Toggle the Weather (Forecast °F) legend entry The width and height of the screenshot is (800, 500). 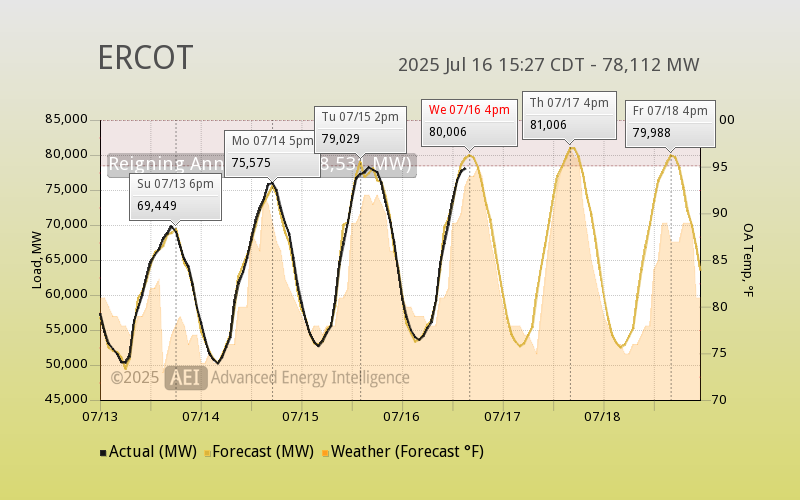pos(403,452)
